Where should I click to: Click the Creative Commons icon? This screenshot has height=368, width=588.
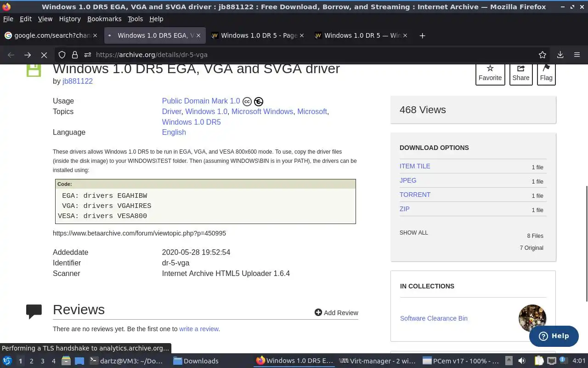point(247,102)
